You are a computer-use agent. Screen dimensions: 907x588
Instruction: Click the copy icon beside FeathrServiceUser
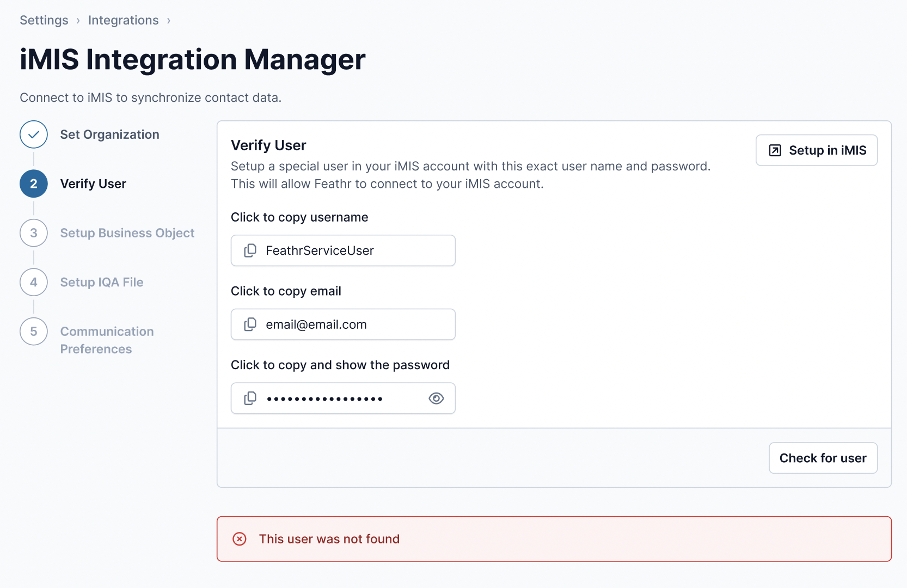coord(250,250)
